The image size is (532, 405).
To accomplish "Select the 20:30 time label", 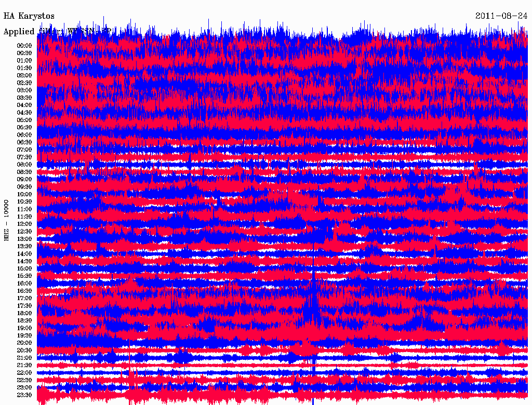I will tap(24, 350).
